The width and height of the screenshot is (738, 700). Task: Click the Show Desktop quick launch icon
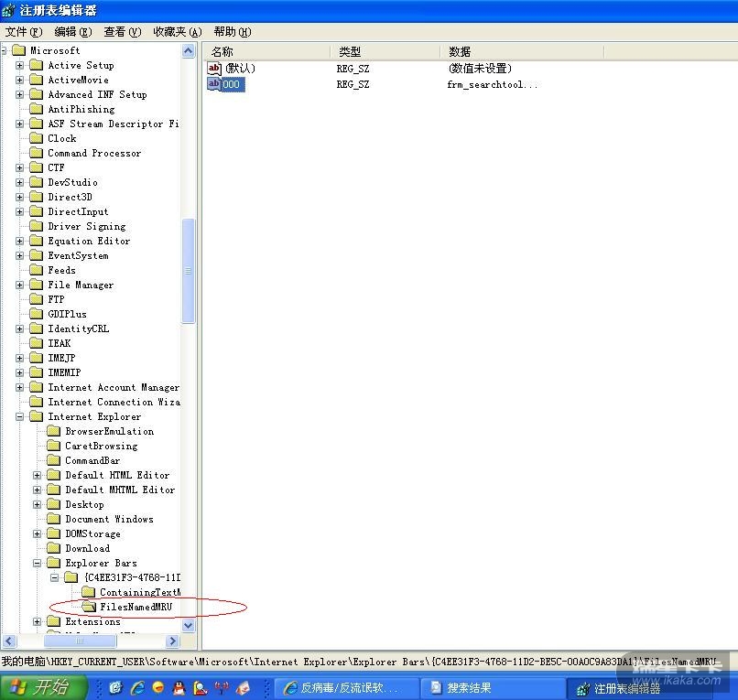(x=115, y=688)
